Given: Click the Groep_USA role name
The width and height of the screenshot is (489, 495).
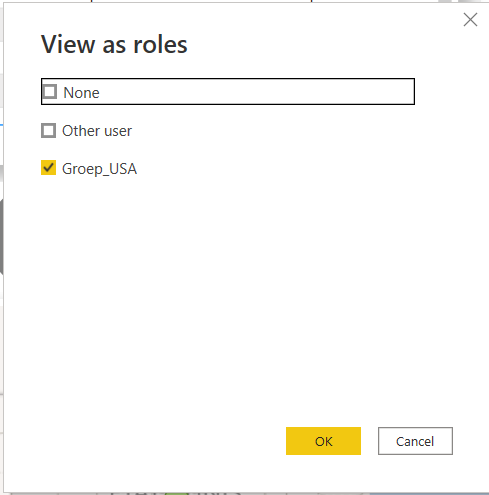Looking at the screenshot, I should pyautogui.click(x=99, y=169).
